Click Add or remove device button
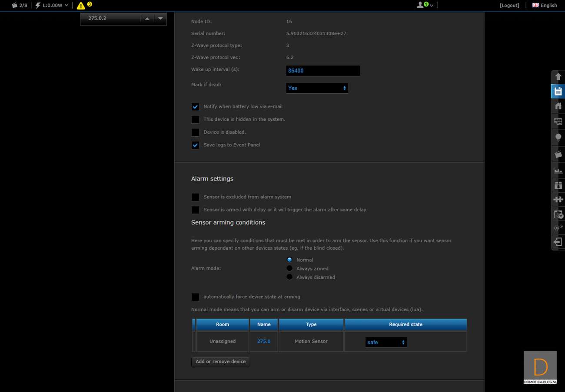Image resolution: width=565 pixels, height=392 pixels. [220, 362]
